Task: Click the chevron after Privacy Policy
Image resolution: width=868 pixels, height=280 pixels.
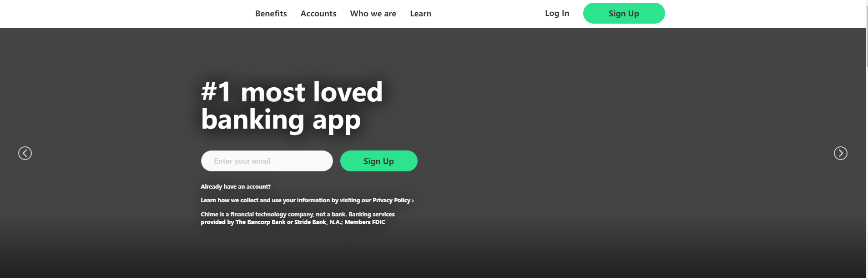Action: click(413, 200)
